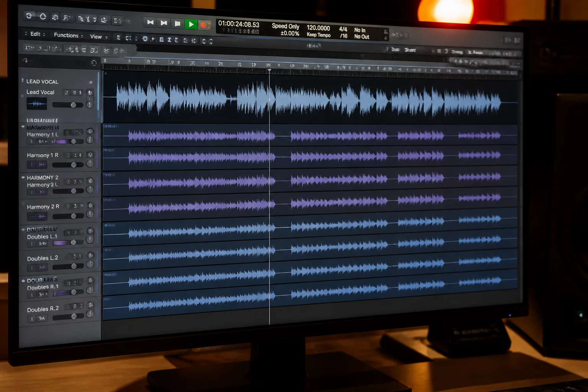Click the Lead Vocal pan knob
Image resolution: width=588 pixels, height=392 pixels.
click(x=90, y=105)
